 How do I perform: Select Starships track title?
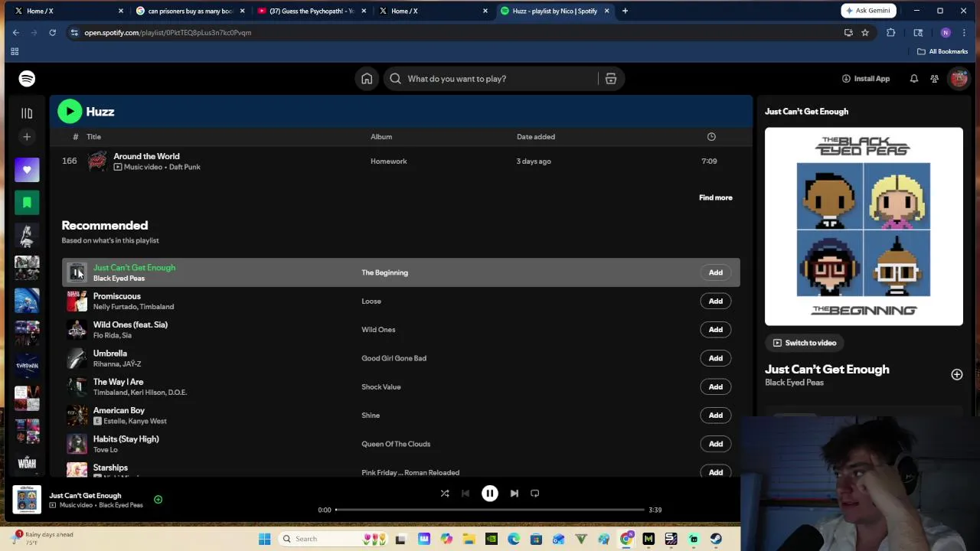pyautogui.click(x=110, y=468)
